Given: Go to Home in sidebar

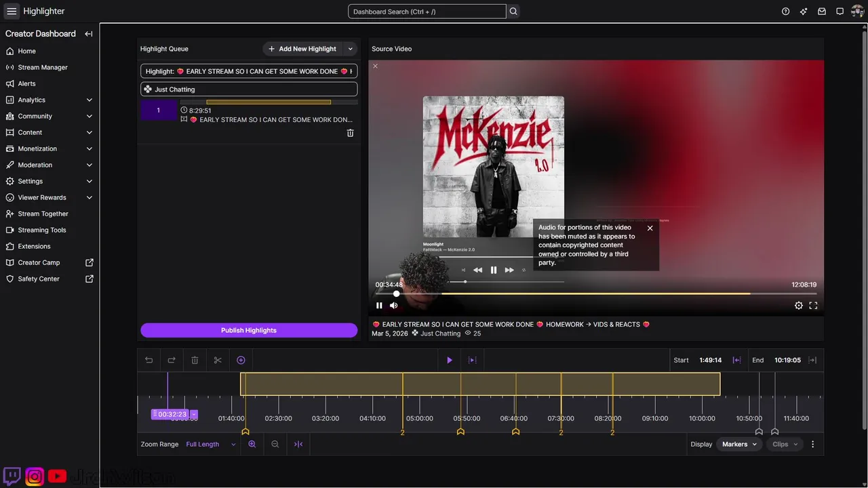Looking at the screenshot, I should pyautogui.click(x=50, y=51).
